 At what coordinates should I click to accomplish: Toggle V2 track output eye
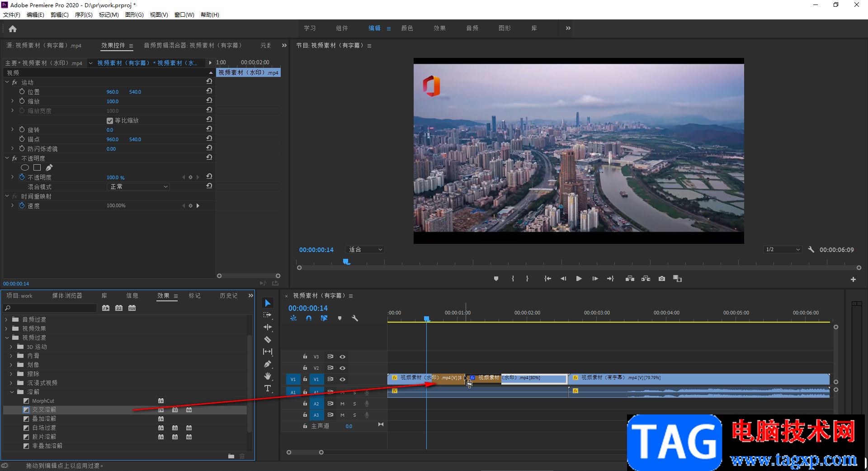click(x=343, y=368)
